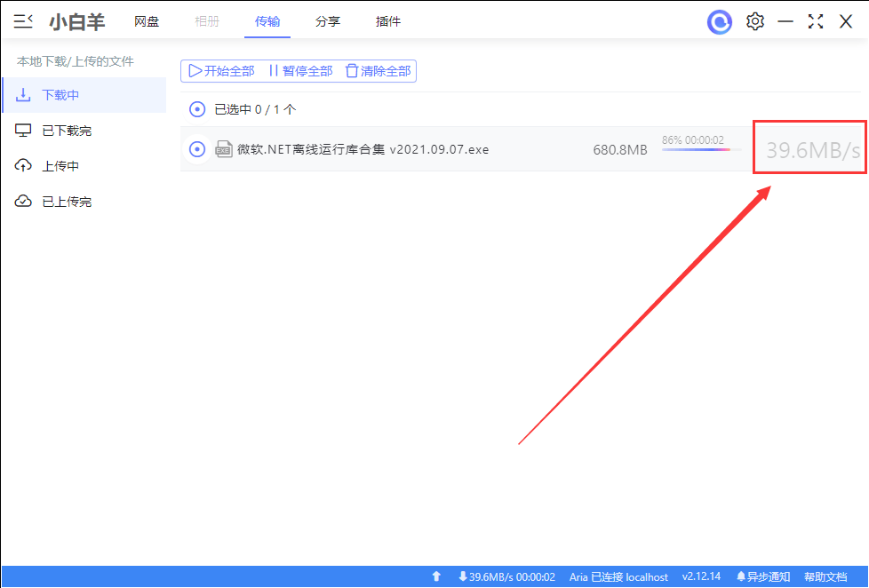Toggle fullscreen with the expand icon
The width and height of the screenshot is (869, 588).
tap(815, 21)
